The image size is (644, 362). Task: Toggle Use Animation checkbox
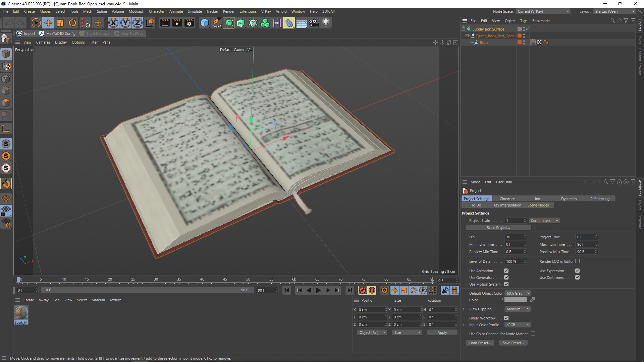pyautogui.click(x=506, y=270)
